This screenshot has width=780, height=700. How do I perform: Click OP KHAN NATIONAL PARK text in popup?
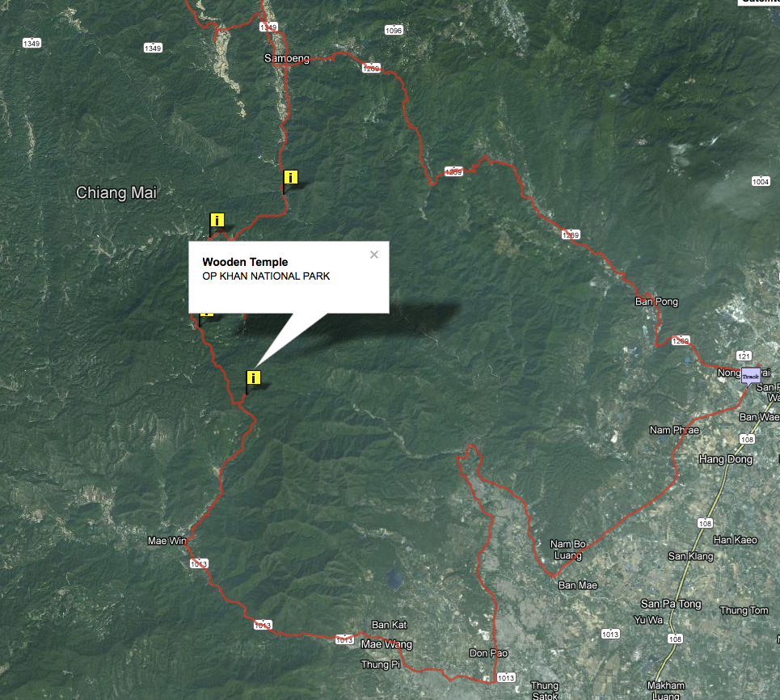point(266,276)
